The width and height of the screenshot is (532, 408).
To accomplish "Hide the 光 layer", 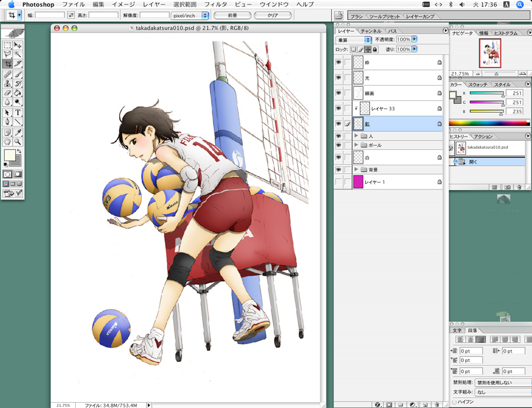I will (x=338, y=77).
